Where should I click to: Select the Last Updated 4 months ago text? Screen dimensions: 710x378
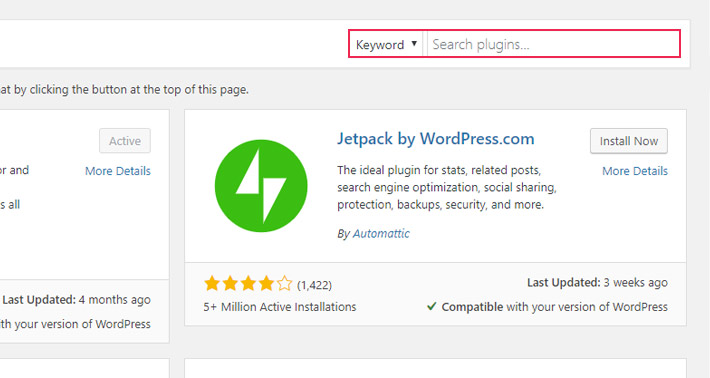point(77,300)
